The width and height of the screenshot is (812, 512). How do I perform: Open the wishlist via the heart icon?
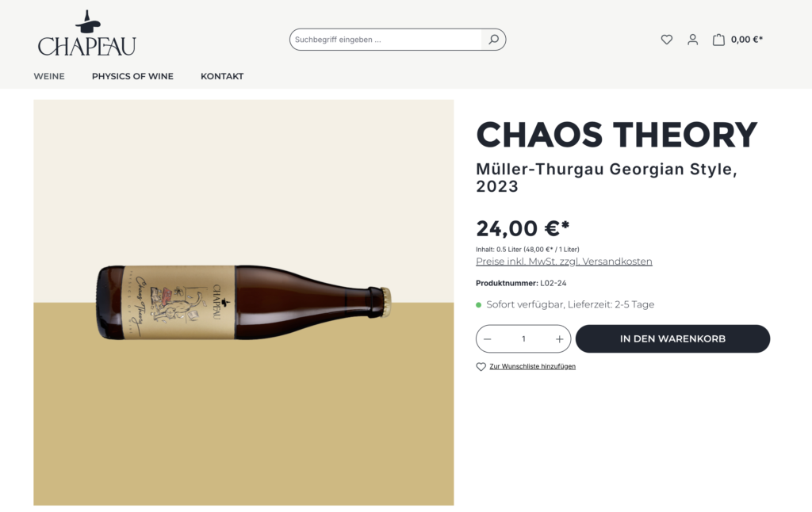(x=667, y=39)
